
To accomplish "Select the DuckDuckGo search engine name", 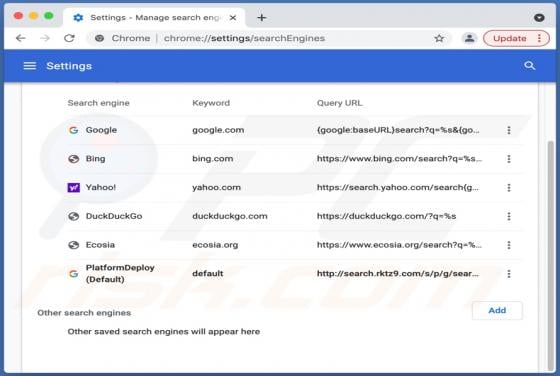I will point(114,216).
